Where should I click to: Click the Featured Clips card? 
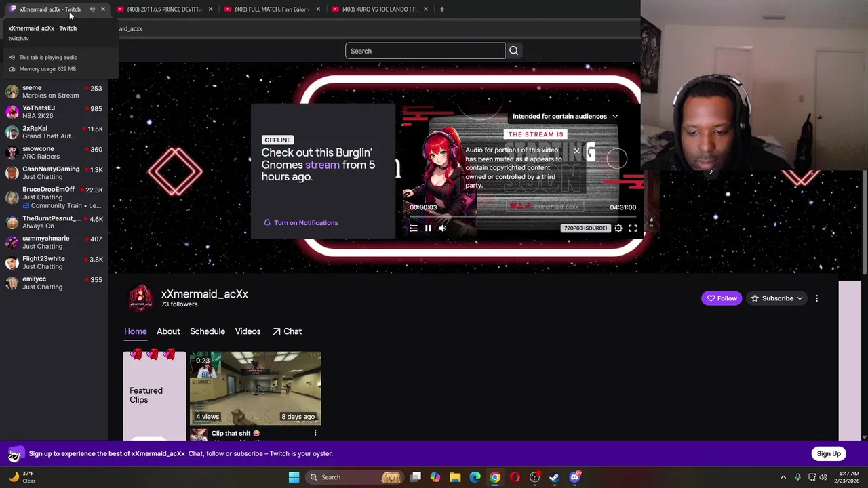coord(154,395)
